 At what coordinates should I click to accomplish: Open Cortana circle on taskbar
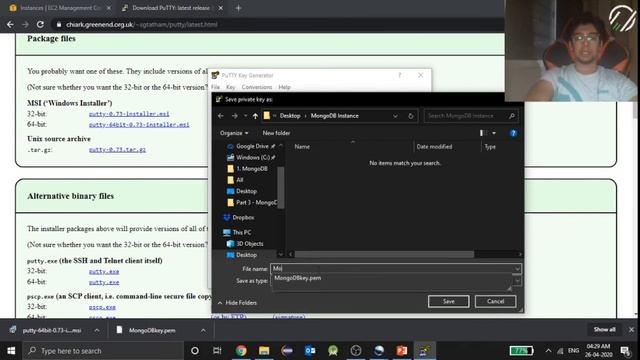click(195, 351)
